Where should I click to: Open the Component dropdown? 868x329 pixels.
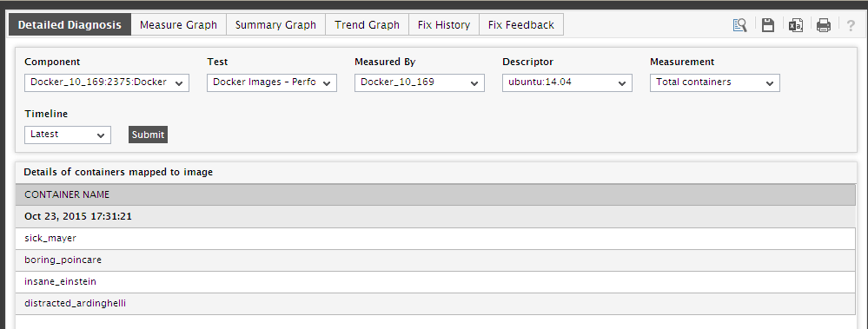pos(107,82)
